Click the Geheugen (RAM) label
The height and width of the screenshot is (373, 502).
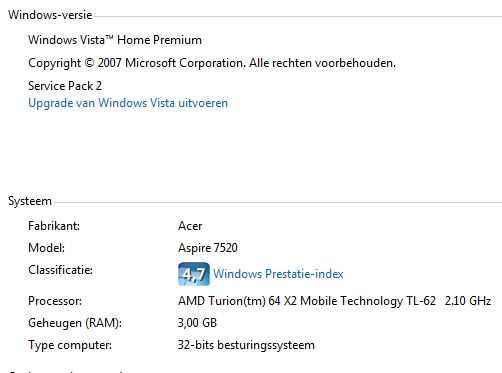click(75, 323)
